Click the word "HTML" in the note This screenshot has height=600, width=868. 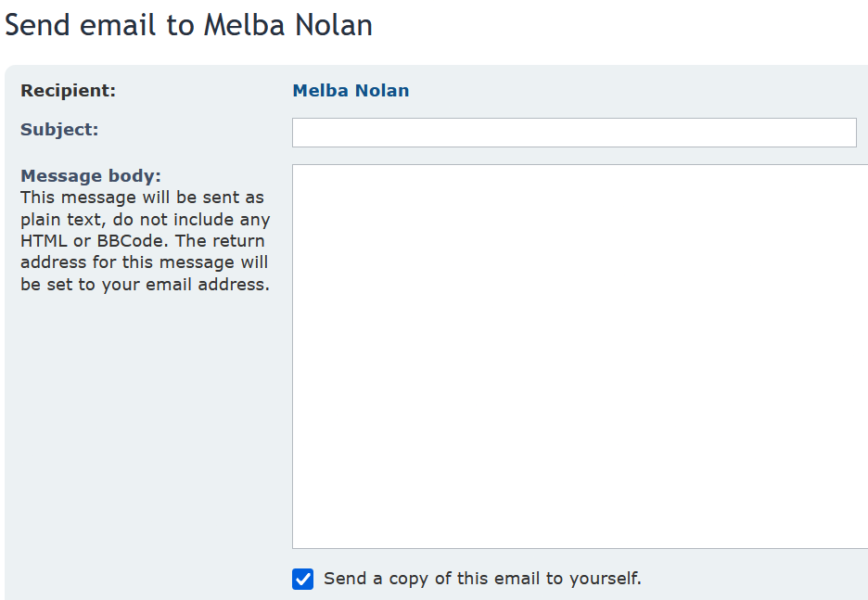pyautogui.click(x=44, y=241)
